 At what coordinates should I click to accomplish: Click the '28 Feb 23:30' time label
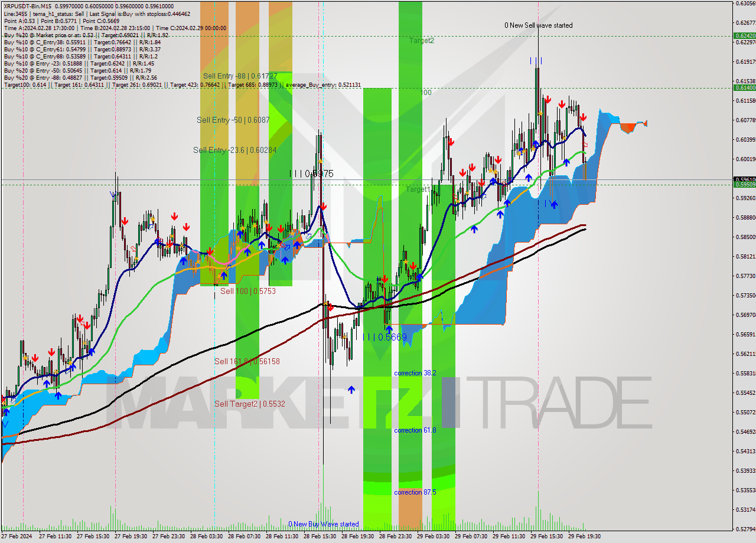[x=395, y=537]
